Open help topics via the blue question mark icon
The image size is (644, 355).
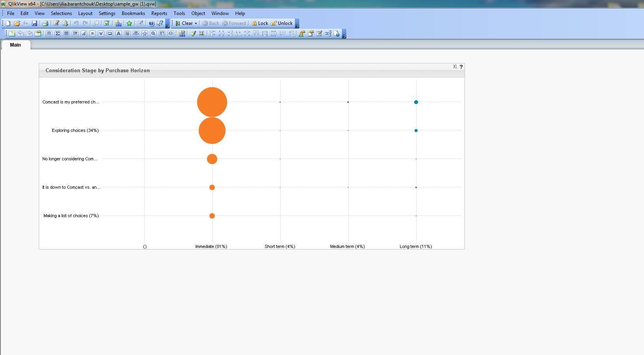151,23
